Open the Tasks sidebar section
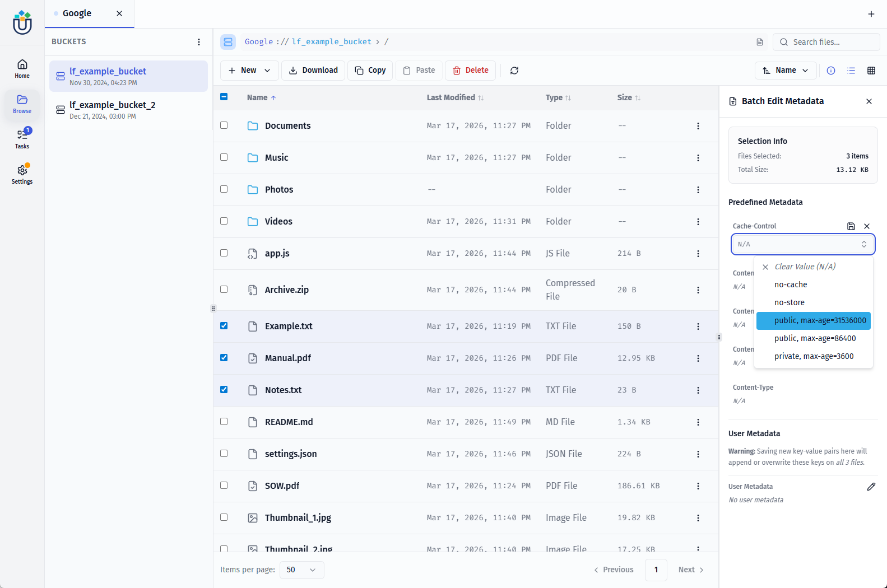 tap(22, 139)
